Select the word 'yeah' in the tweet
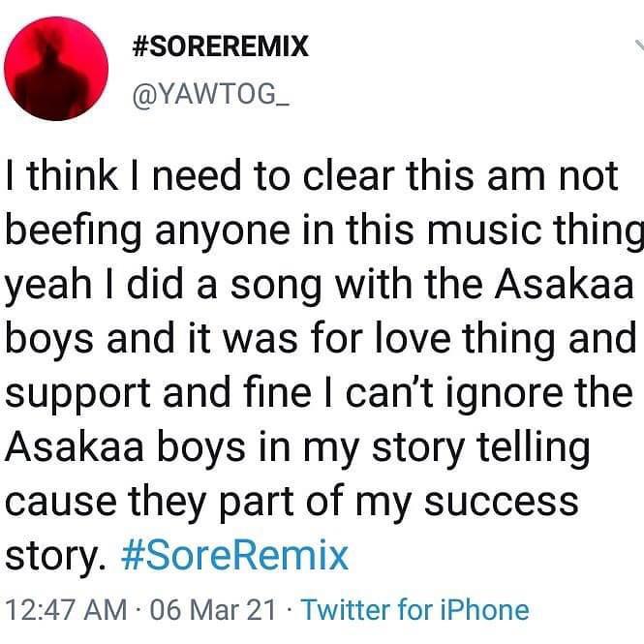 coord(48,287)
